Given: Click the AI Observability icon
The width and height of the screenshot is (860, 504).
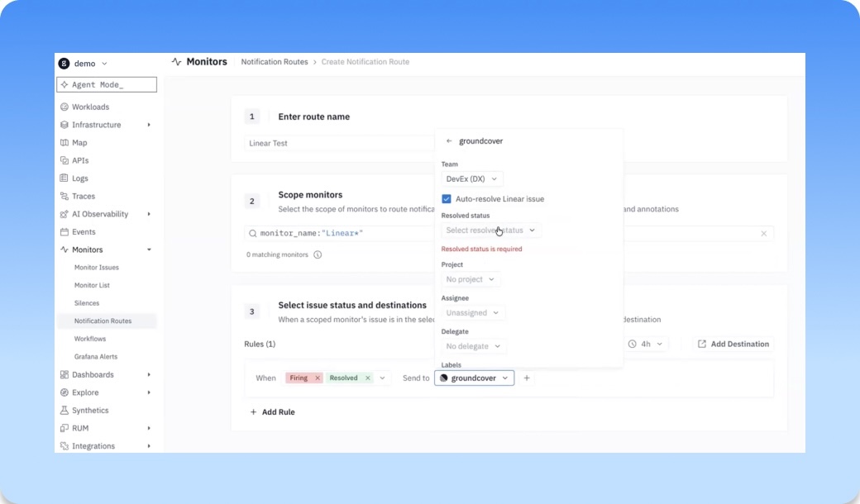Looking at the screenshot, I should pos(64,214).
